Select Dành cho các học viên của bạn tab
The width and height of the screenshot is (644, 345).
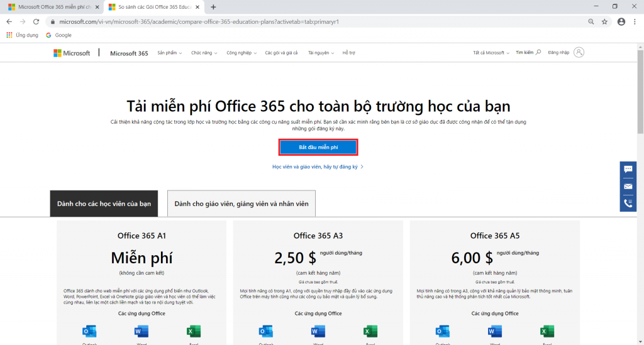coord(104,204)
